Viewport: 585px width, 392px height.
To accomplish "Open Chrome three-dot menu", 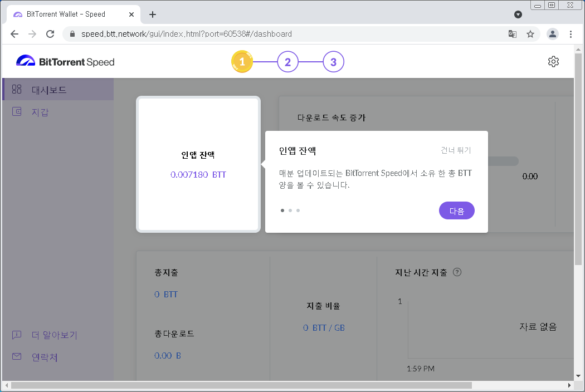I will [571, 34].
